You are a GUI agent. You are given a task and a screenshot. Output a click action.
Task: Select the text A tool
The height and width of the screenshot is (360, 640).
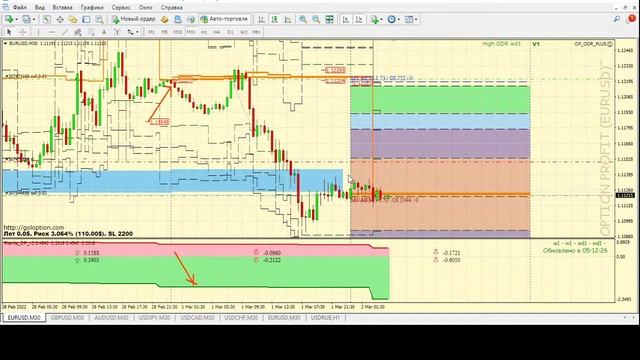104,32
